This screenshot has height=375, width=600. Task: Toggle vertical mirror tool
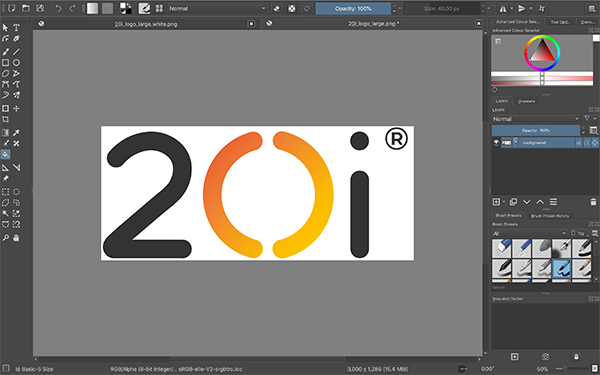click(x=521, y=8)
